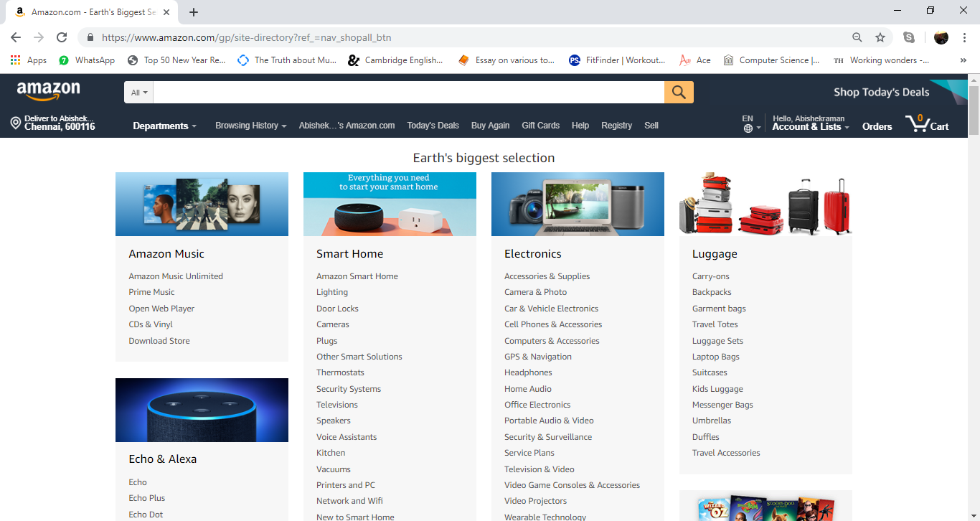Screen dimensions: 980x521
Task: Click the Amazon logo
Action: click(x=48, y=92)
